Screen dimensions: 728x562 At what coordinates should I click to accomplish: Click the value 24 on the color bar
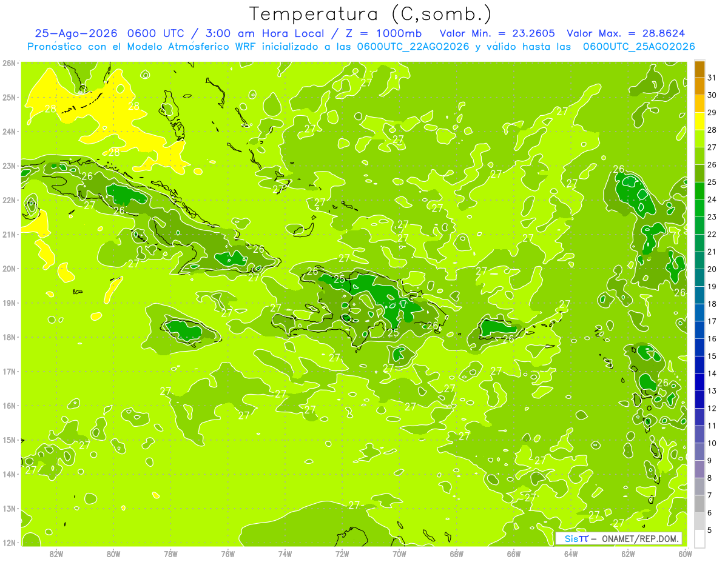click(712, 199)
